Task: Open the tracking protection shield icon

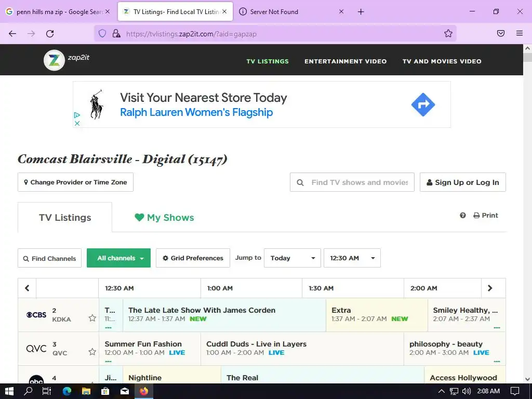Action: 102,33
